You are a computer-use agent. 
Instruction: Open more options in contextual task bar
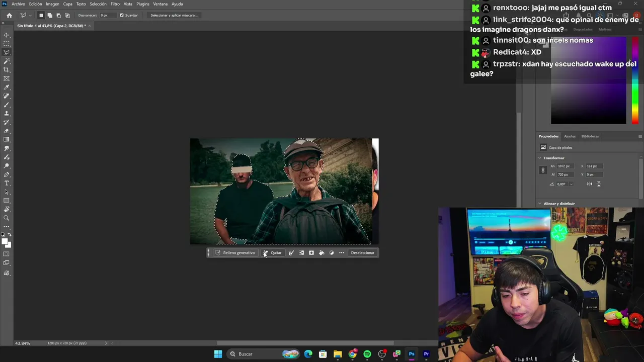tap(342, 253)
